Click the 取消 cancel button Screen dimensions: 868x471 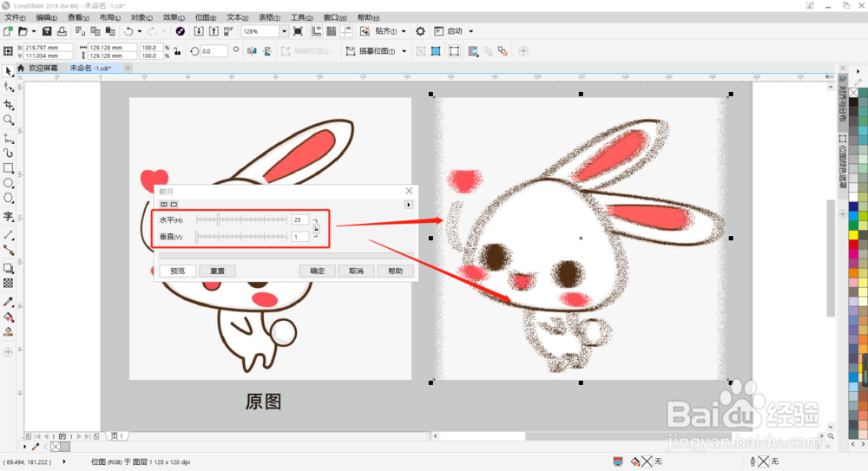(356, 271)
